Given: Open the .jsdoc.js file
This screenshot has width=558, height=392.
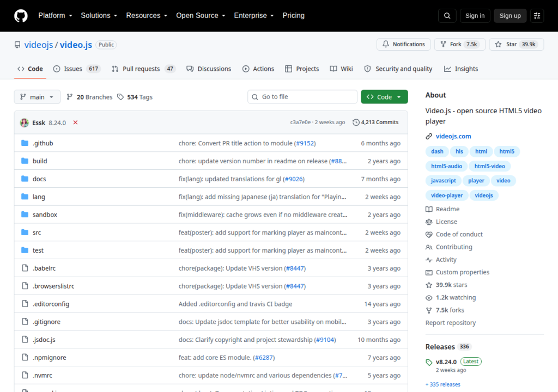Looking at the screenshot, I should pos(44,339).
